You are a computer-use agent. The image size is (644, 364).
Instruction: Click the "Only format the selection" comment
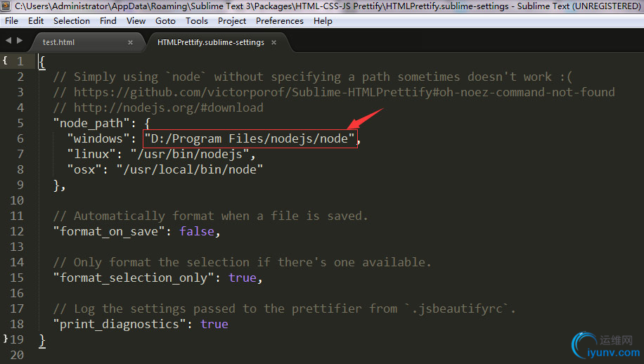pyautogui.click(x=243, y=262)
